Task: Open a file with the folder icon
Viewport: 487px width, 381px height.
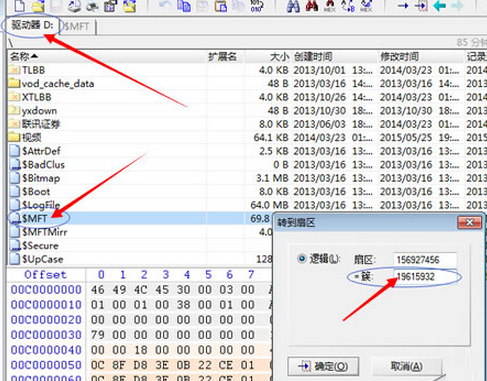Action: click(x=38, y=6)
